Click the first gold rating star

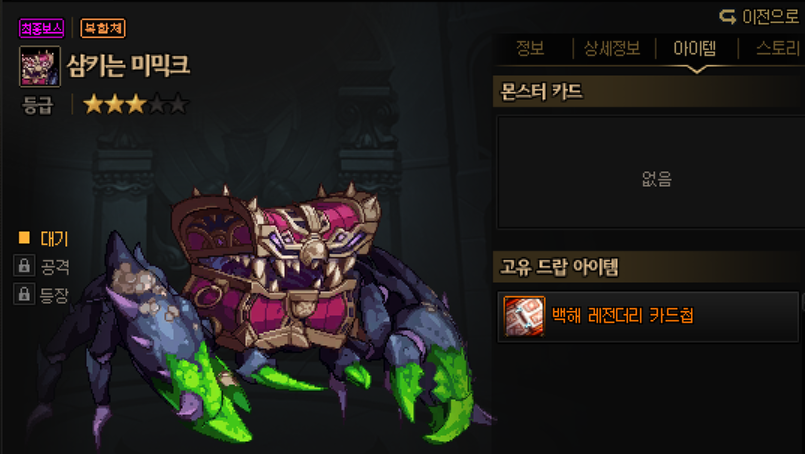pyautogui.click(x=93, y=104)
